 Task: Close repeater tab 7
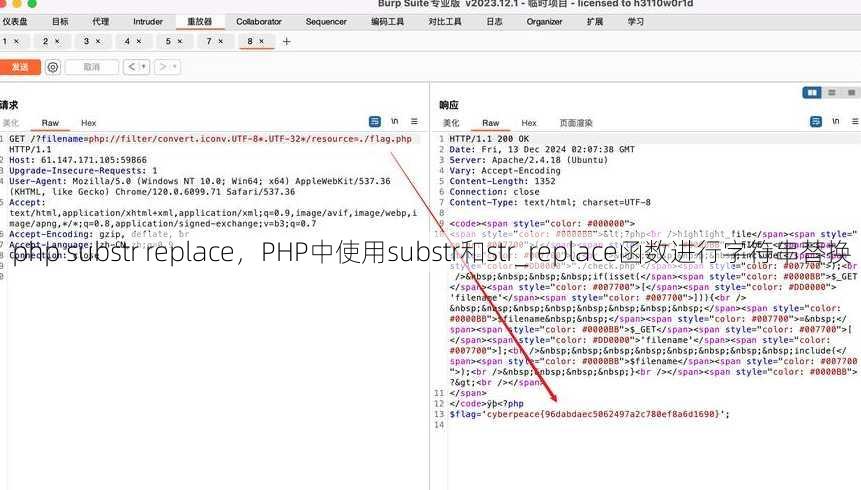click(221, 41)
